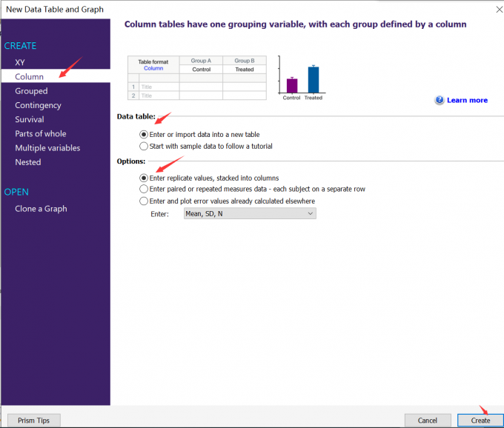
Task: Click the Prism Tips button
Action: coord(34,421)
